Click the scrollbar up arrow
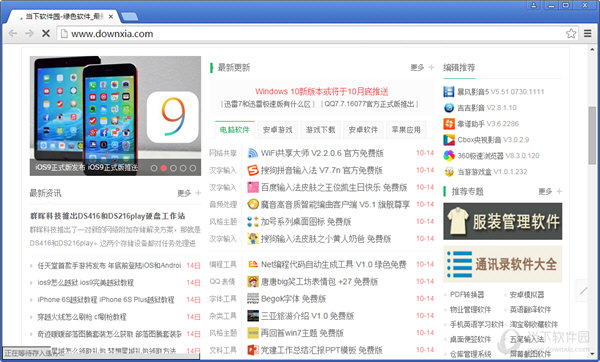This screenshot has height=362, width=600. pos(592,49)
